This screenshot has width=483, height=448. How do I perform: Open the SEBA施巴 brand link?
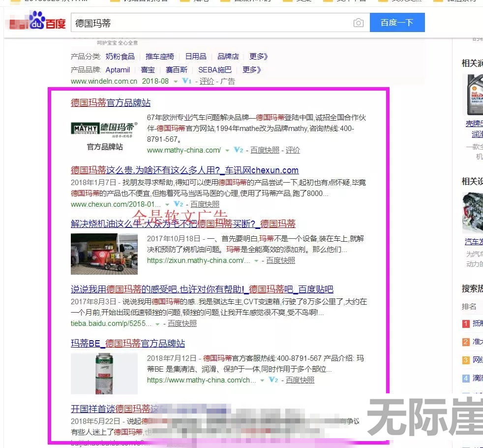(215, 70)
